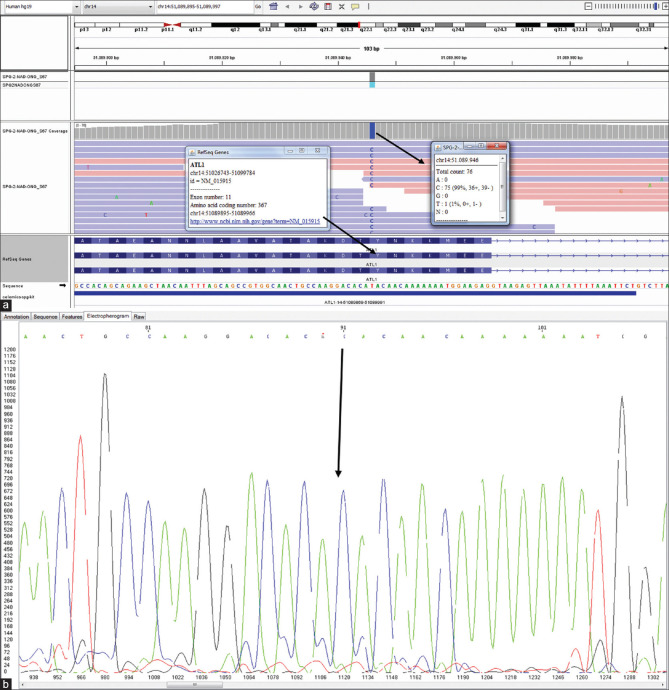This screenshot has width=669, height=690.
Task: Click the home icon in IGV toolbar
Action: pyautogui.click(x=273, y=6)
